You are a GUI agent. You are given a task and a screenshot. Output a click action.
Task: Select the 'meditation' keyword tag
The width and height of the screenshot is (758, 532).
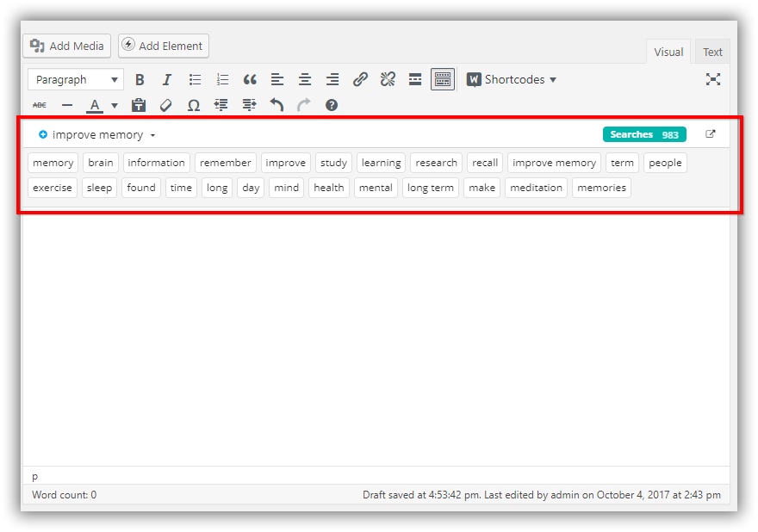click(x=536, y=188)
